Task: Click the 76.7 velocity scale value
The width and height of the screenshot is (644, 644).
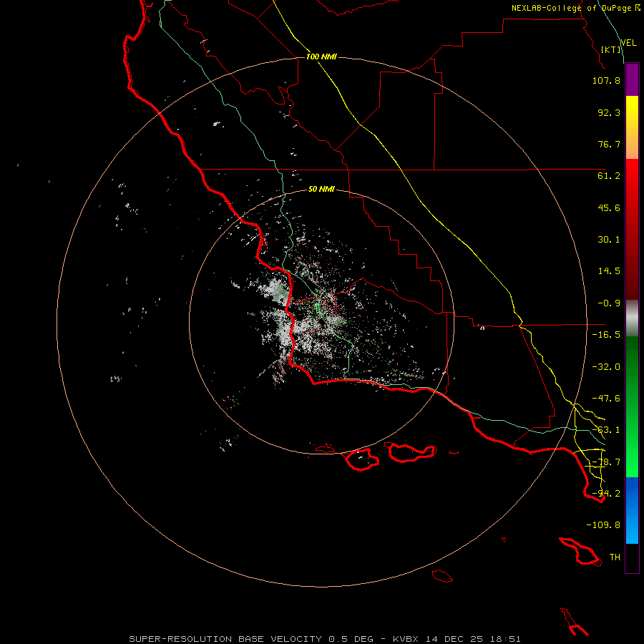Action: point(609,144)
